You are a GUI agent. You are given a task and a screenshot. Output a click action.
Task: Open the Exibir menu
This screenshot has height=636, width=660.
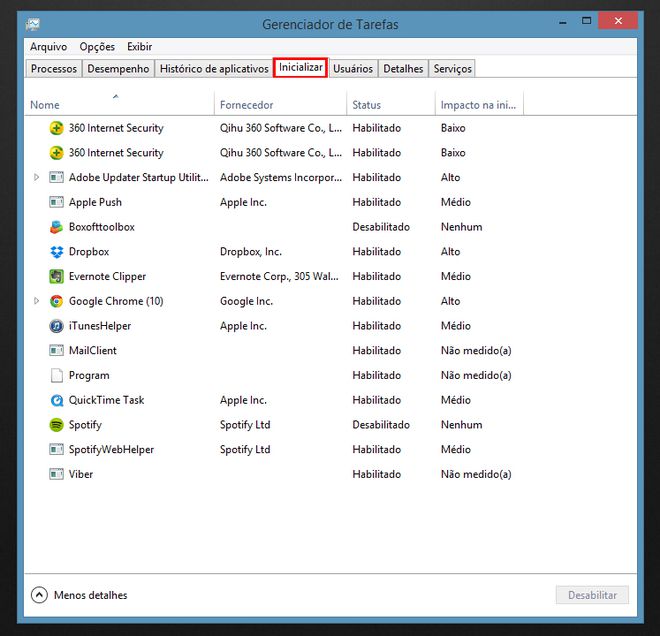pyautogui.click(x=139, y=47)
